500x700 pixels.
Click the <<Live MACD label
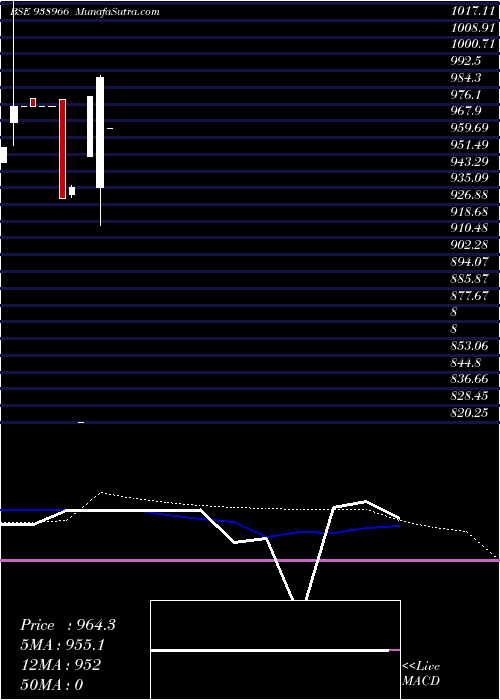421,674
